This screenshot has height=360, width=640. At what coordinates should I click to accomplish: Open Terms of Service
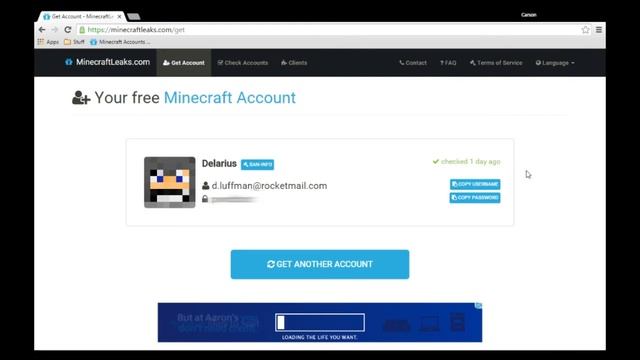[496, 63]
